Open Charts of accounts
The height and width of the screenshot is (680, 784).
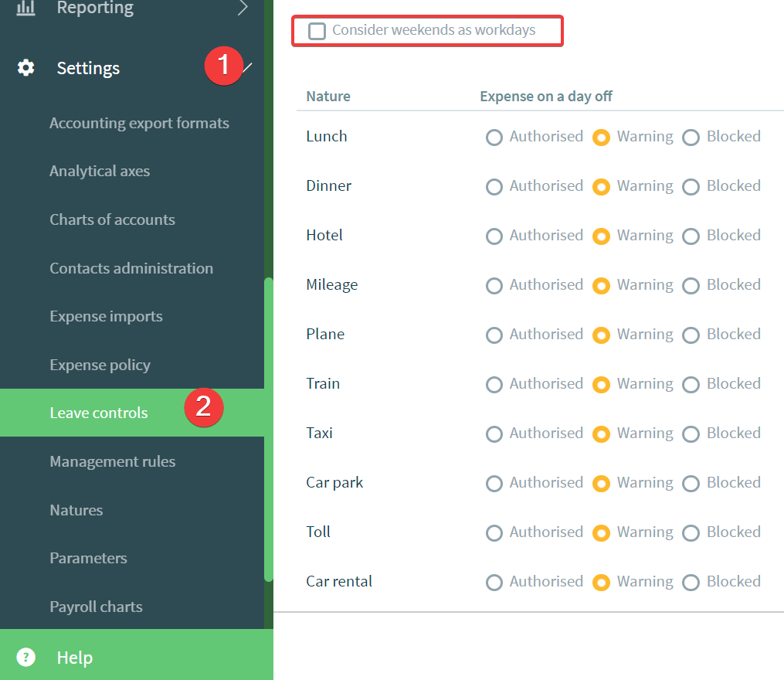click(113, 219)
